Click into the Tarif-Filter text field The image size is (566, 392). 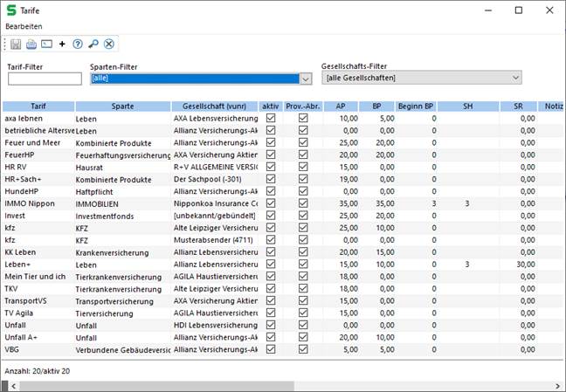point(45,79)
